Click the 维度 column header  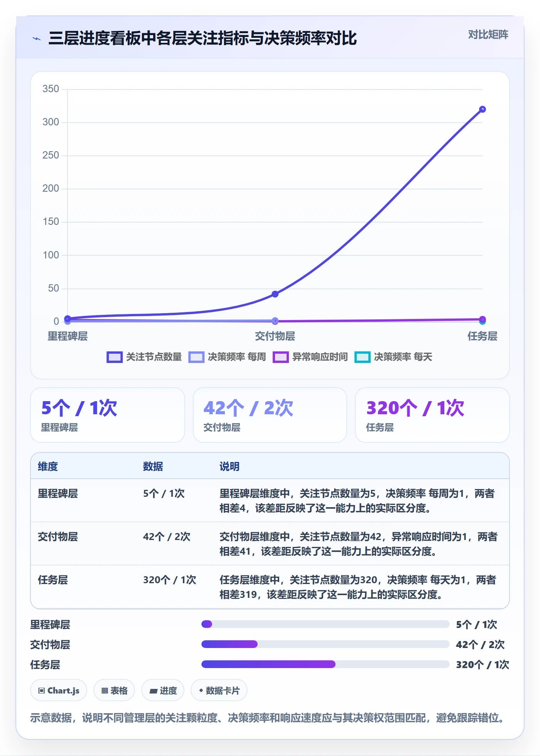(48, 466)
